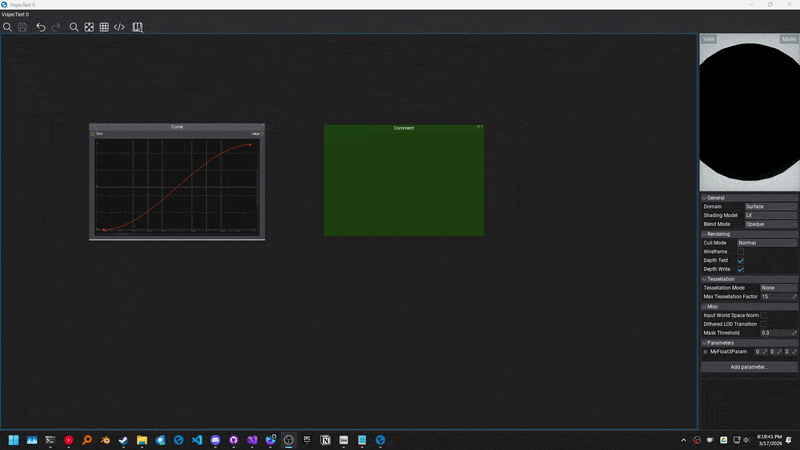Click the show whole graph icon

(89, 27)
